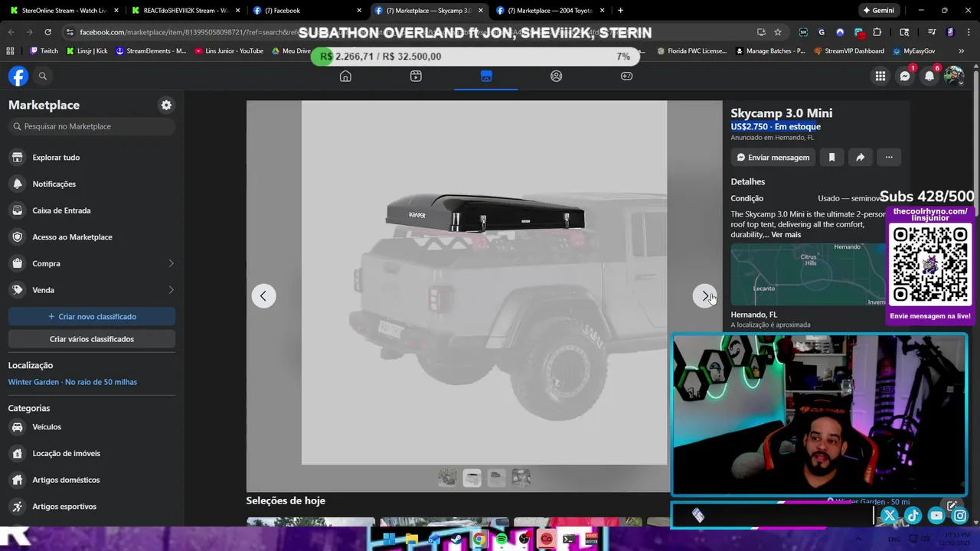Open Florida FWC License bookmark
The image size is (980, 551).
692,51
